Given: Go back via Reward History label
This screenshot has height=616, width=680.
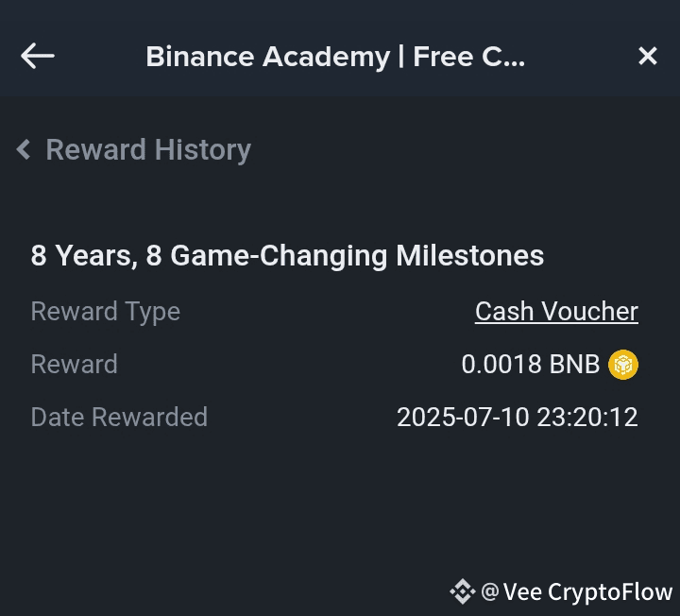Looking at the screenshot, I should pyautogui.click(x=148, y=149).
